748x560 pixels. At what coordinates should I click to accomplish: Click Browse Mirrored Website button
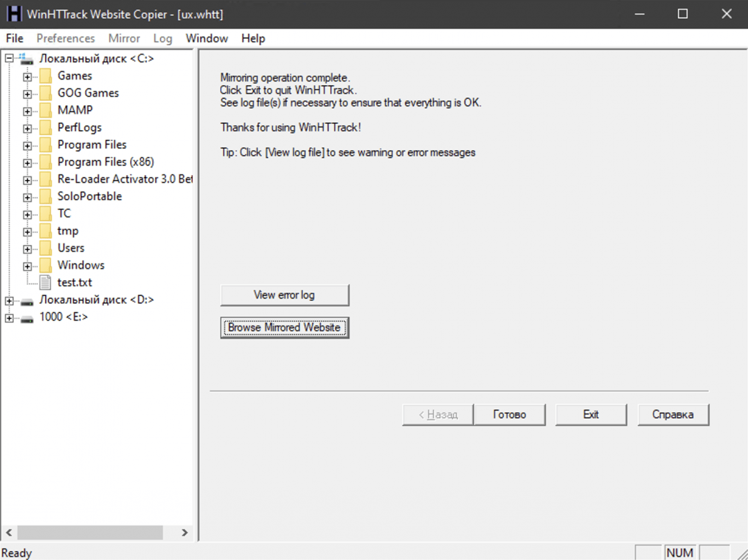(285, 327)
